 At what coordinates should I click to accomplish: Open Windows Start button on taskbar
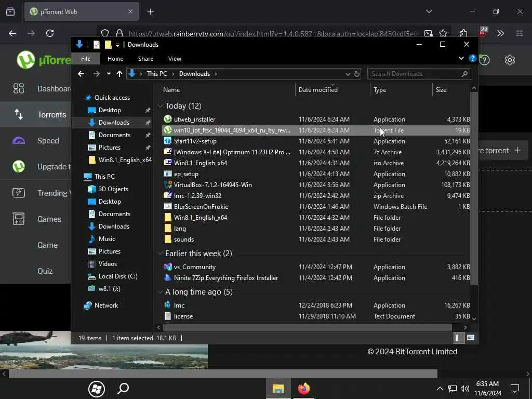coord(96,389)
